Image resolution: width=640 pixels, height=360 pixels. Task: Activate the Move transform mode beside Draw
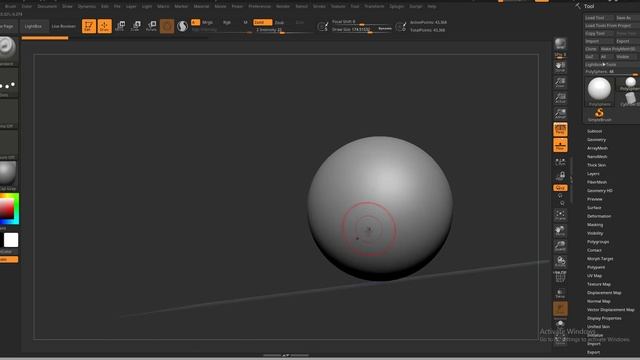[120, 26]
